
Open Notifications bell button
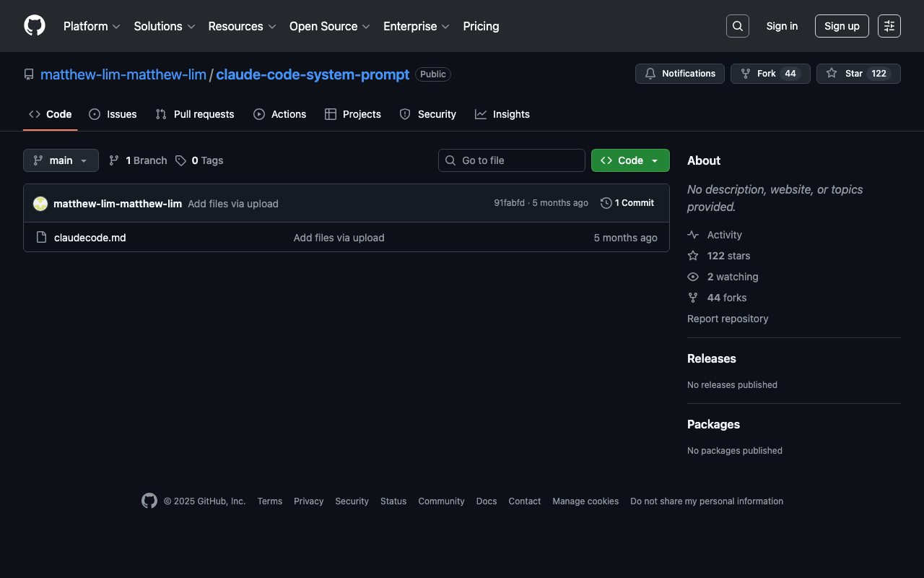tap(679, 74)
